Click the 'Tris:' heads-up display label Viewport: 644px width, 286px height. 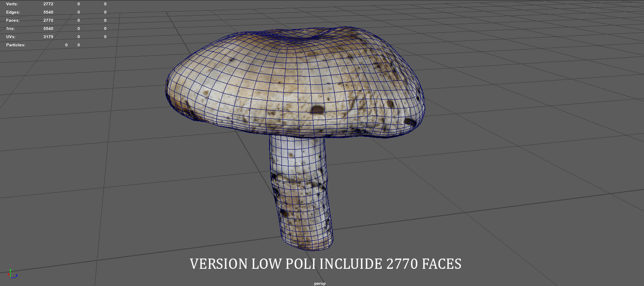10,29
